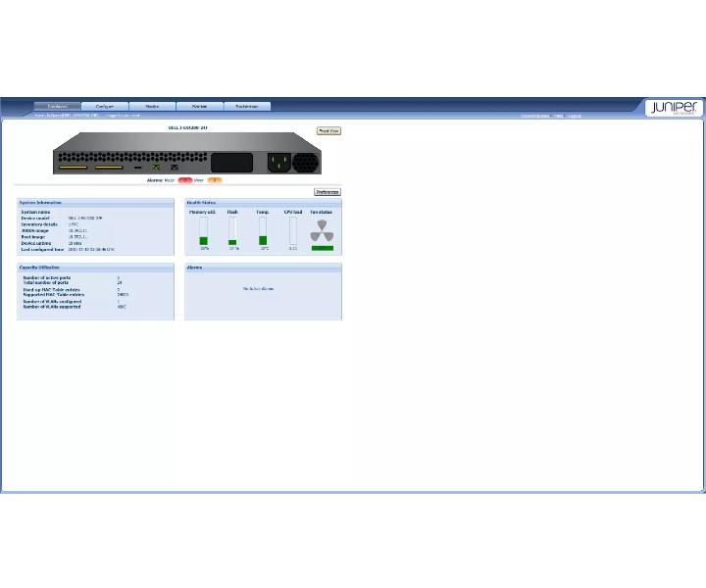Viewport: 706px width, 588px height.
Task: Click the power socket on the switch image
Action: [278, 163]
